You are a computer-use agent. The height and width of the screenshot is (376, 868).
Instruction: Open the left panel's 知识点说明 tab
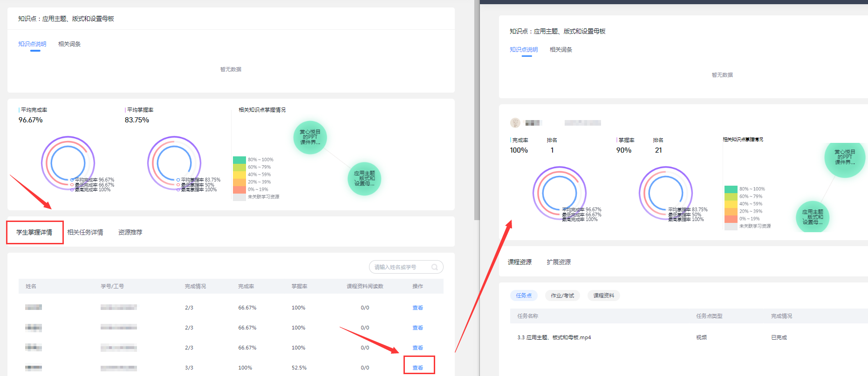(32, 44)
